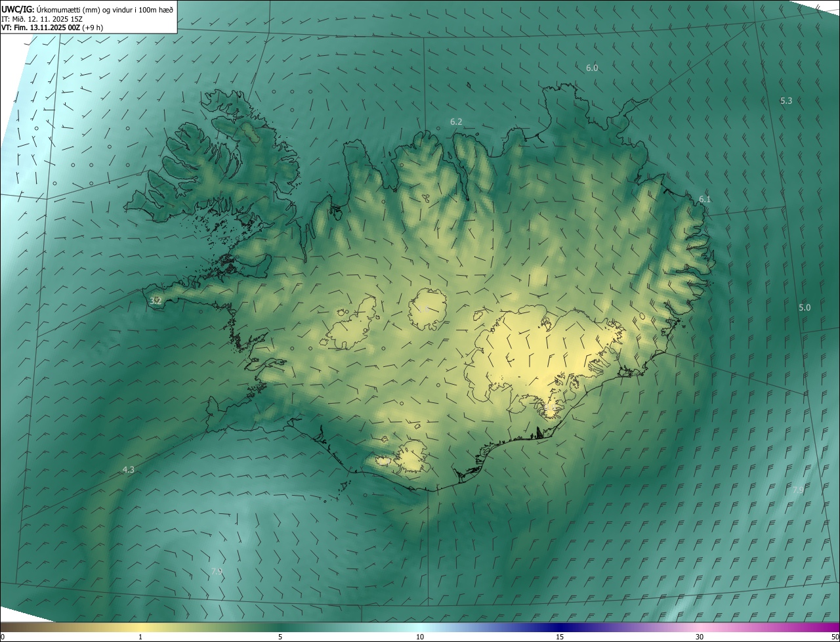
Task: Select the 7.9 value southeast of Iceland
Action: click(798, 490)
